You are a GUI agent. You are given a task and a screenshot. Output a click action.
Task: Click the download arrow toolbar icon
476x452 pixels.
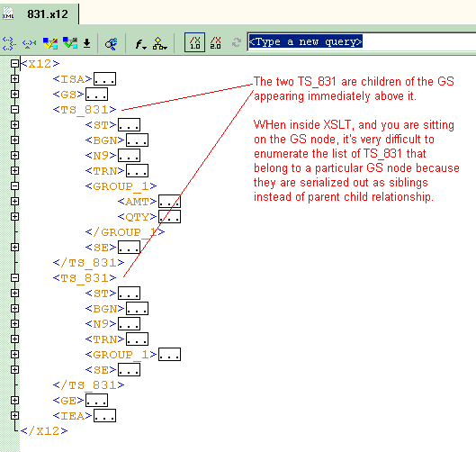[x=86, y=43]
